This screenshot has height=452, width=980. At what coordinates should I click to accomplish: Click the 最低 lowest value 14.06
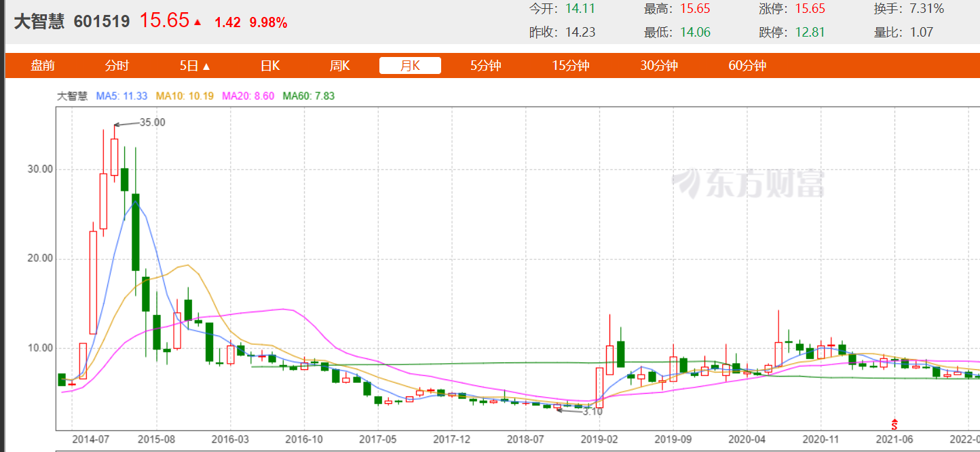point(696,32)
